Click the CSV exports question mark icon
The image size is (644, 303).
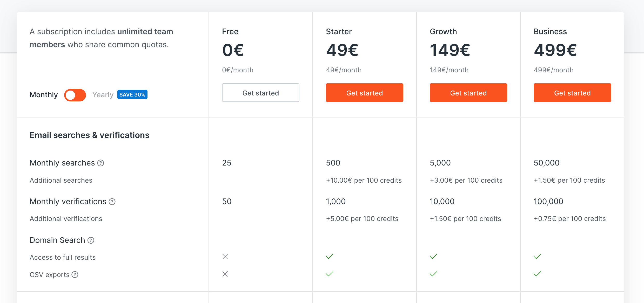[75, 274]
